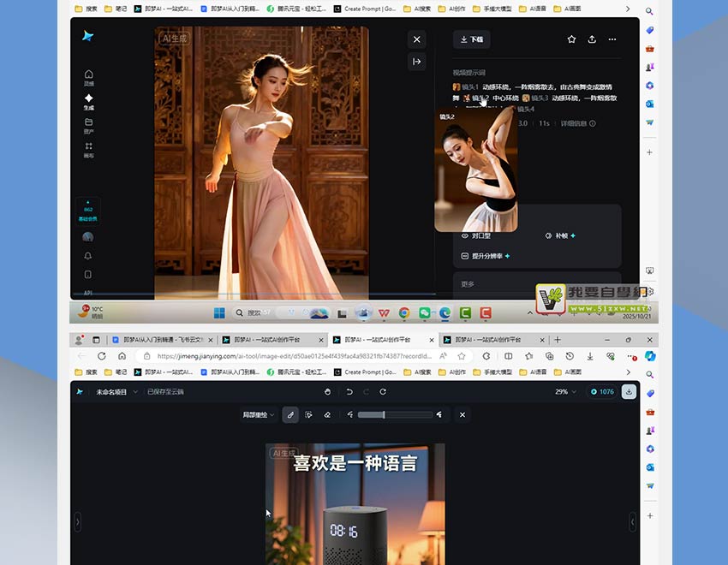The width and height of the screenshot is (728, 565).
Task: Share the video using the share icon
Action: click(x=592, y=39)
